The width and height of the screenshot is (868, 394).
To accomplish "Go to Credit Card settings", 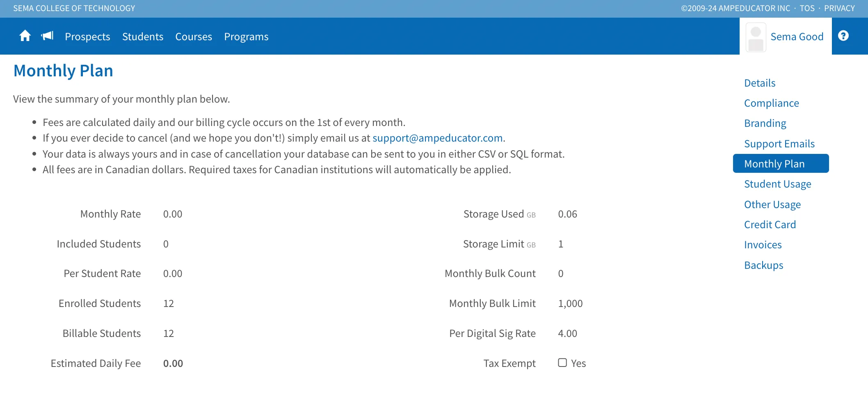I will (770, 224).
